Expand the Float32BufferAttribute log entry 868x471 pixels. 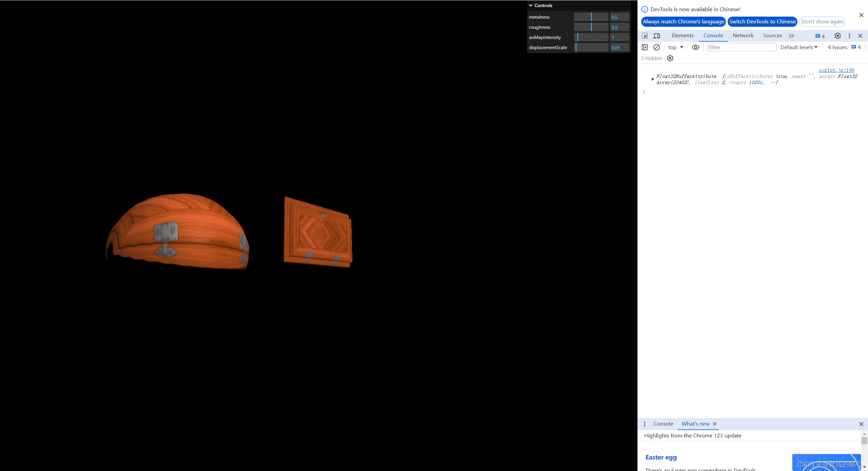653,79
